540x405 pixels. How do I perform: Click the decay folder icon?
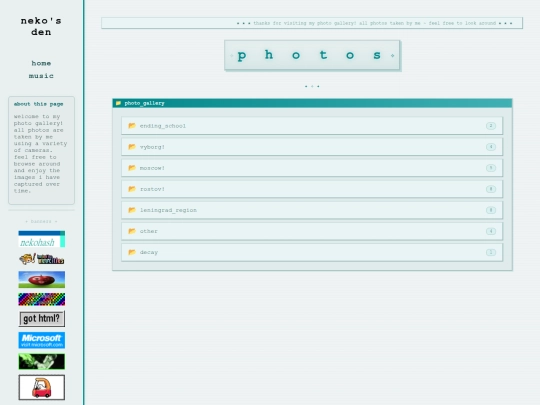click(x=132, y=252)
